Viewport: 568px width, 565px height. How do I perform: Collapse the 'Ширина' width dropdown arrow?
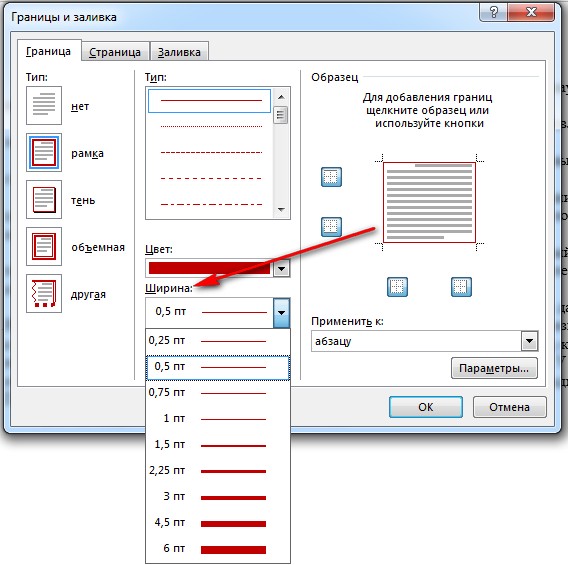281,313
